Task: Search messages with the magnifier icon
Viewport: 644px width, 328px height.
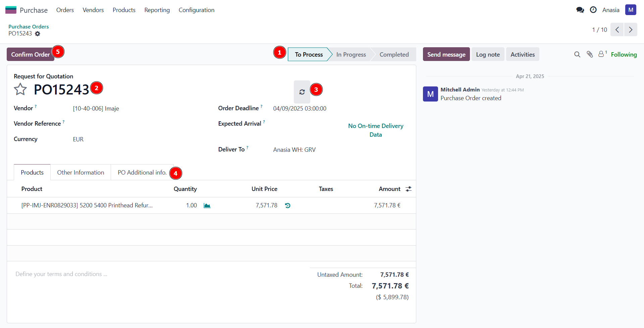Action: tap(577, 54)
